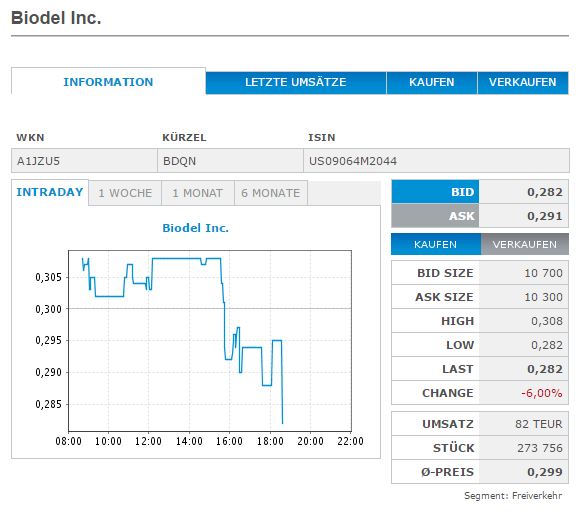Open the INFORMATION tab
The width and height of the screenshot is (580, 521).
(x=108, y=81)
